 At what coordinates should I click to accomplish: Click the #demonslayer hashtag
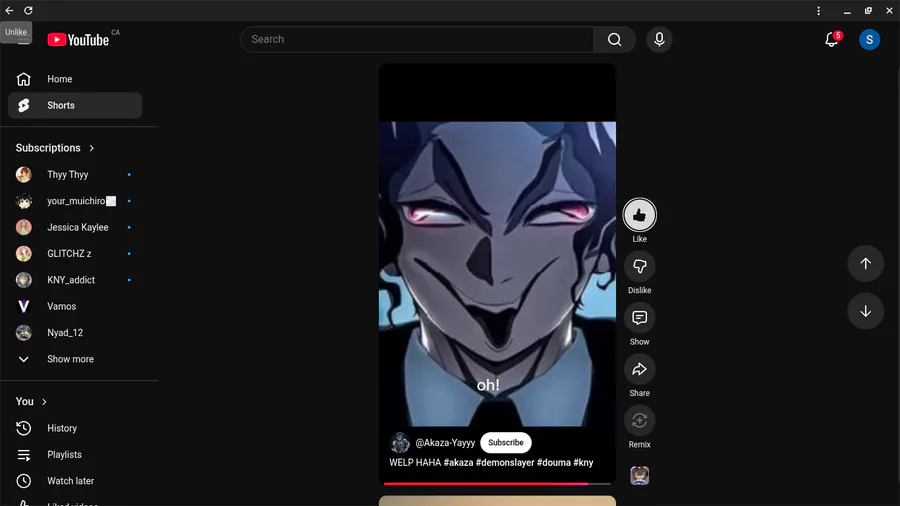(x=505, y=462)
